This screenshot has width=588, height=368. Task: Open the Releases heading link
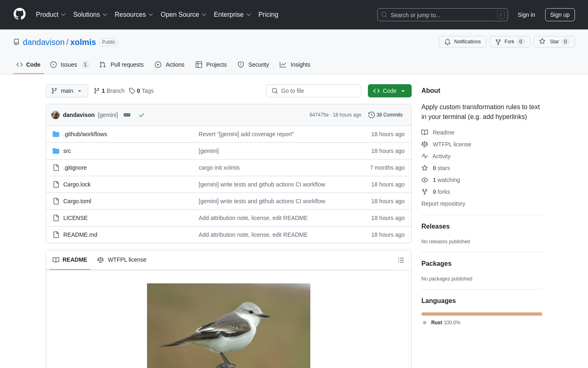435,227
